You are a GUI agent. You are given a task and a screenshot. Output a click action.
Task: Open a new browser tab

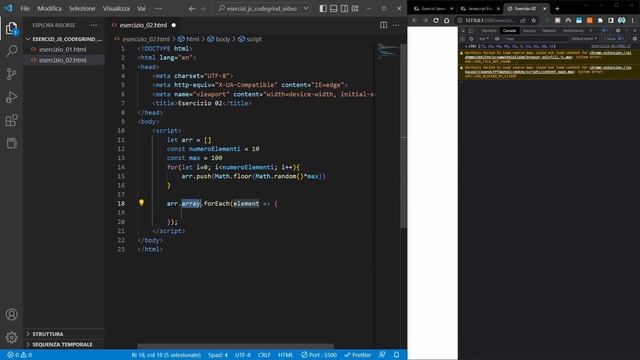coord(557,8)
